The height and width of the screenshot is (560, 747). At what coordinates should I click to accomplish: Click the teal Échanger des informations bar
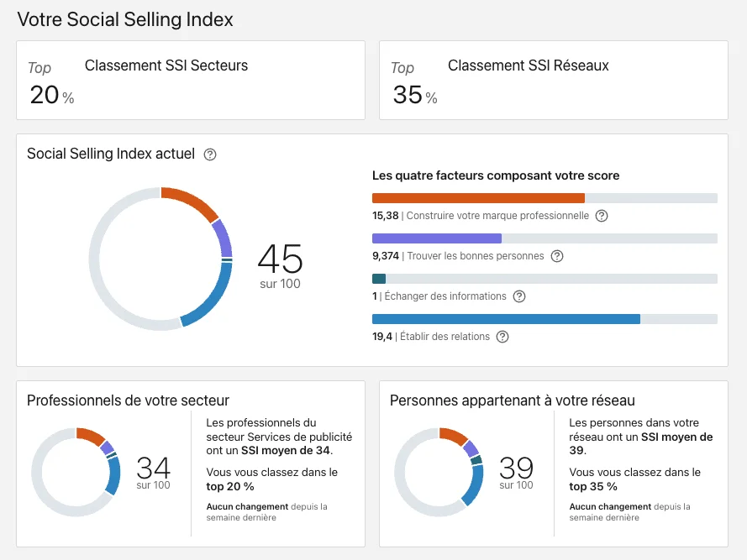544,279
